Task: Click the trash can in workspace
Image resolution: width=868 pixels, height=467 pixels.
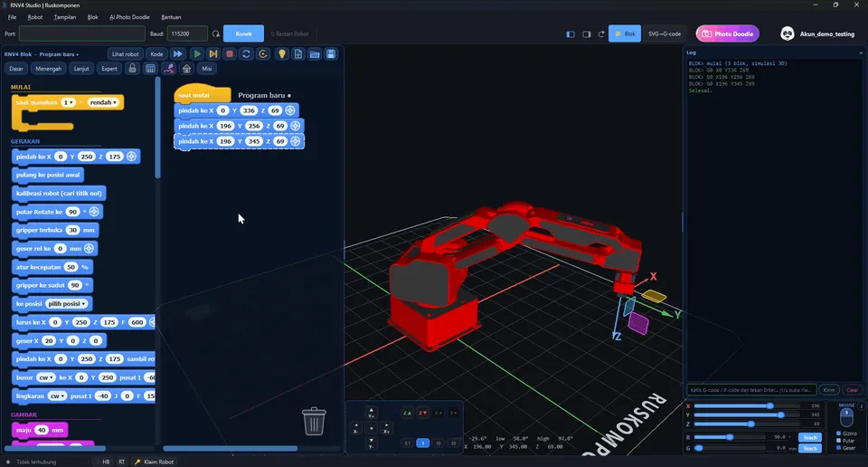Action: [x=314, y=421]
